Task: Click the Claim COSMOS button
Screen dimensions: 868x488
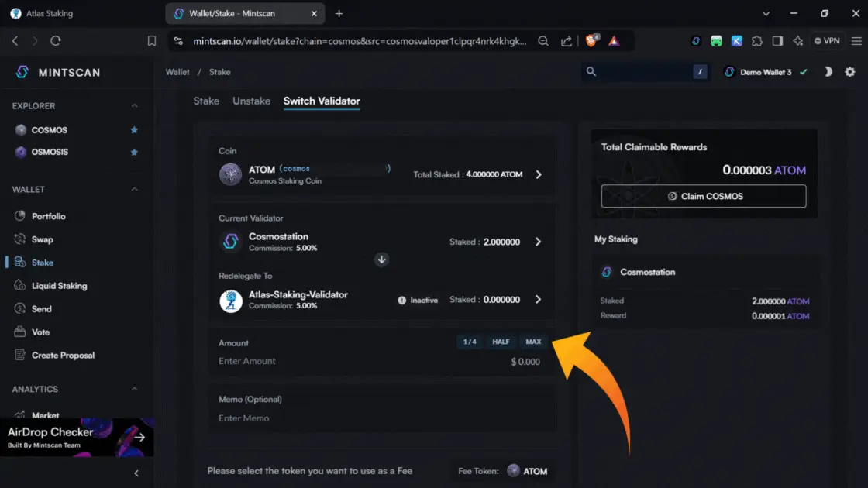Action: tap(704, 197)
